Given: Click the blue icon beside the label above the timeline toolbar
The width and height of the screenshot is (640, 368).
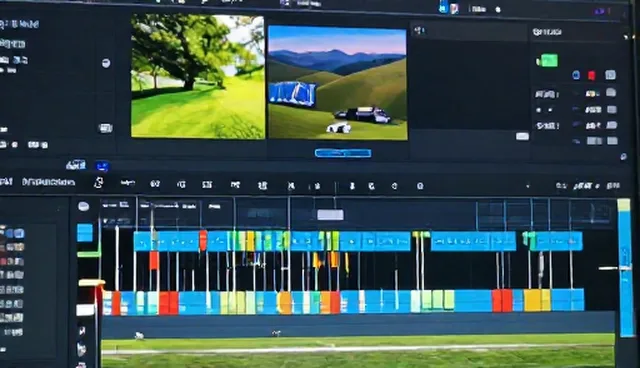Looking at the screenshot, I should [x=102, y=166].
